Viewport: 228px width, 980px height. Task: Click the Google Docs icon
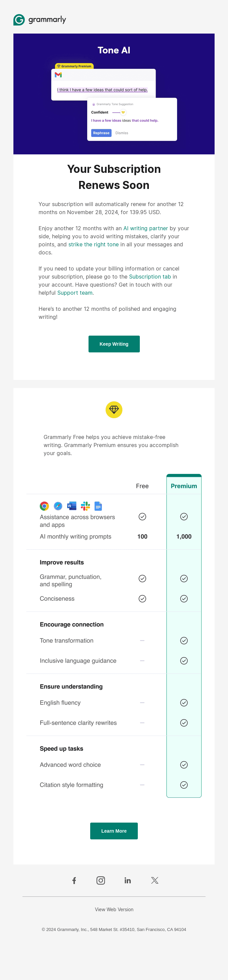coord(98,506)
